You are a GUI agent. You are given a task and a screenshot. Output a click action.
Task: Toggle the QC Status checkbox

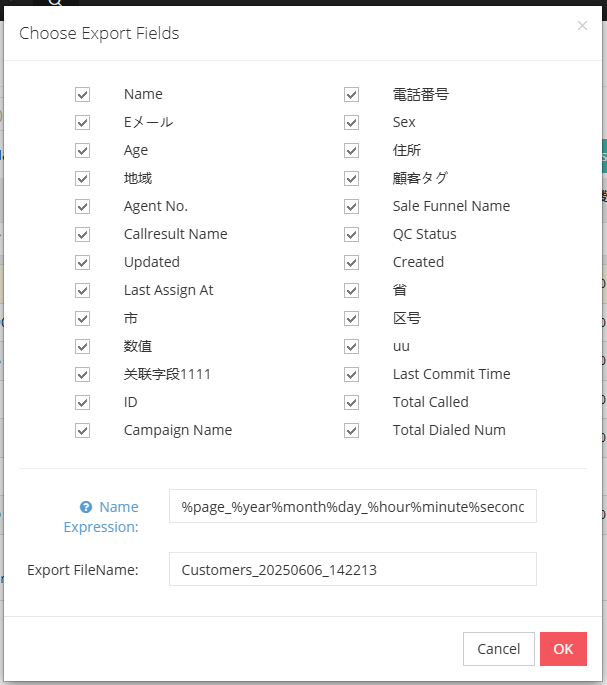click(x=351, y=234)
